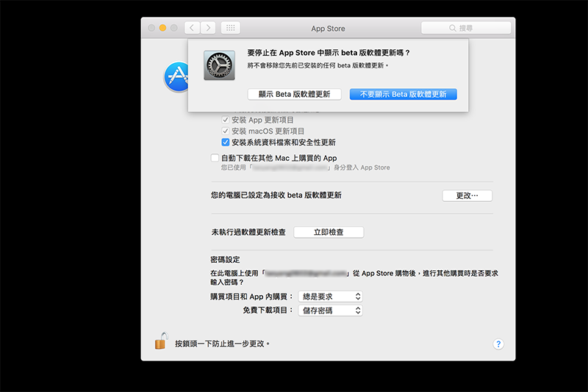Click the magnifier icon in search field

(x=453, y=28)
